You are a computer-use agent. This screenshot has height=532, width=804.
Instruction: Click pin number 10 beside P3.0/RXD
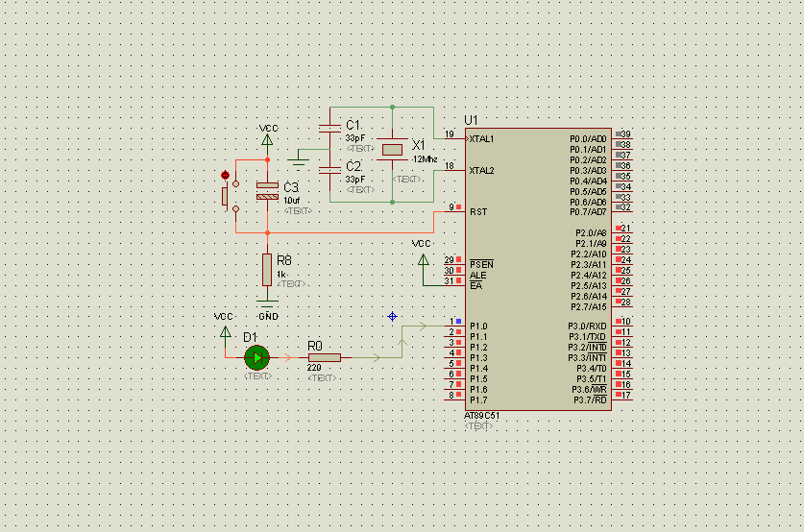(x=626, y=322)
